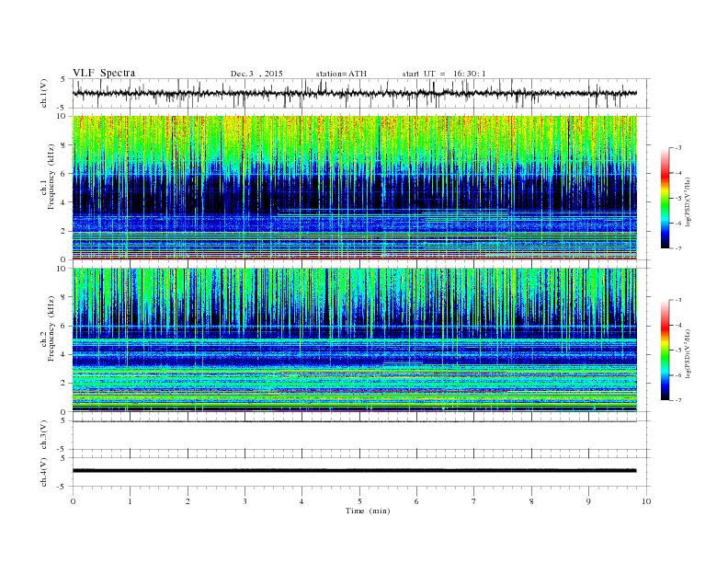Image resolution: width=728 pixels, height=563 pixels.
Task: Click the '10' tick on the time axis
Action: coord(646,501)
